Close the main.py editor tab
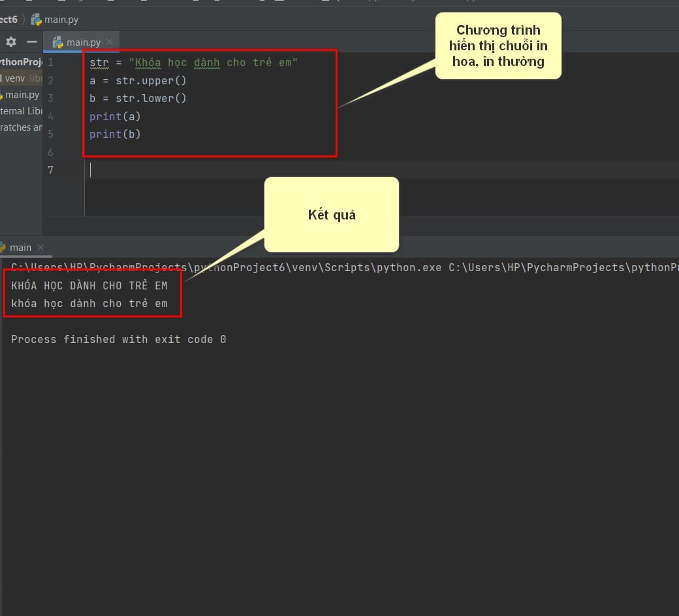Viewport: 679px width, 616px height. (x=110, y=42)
